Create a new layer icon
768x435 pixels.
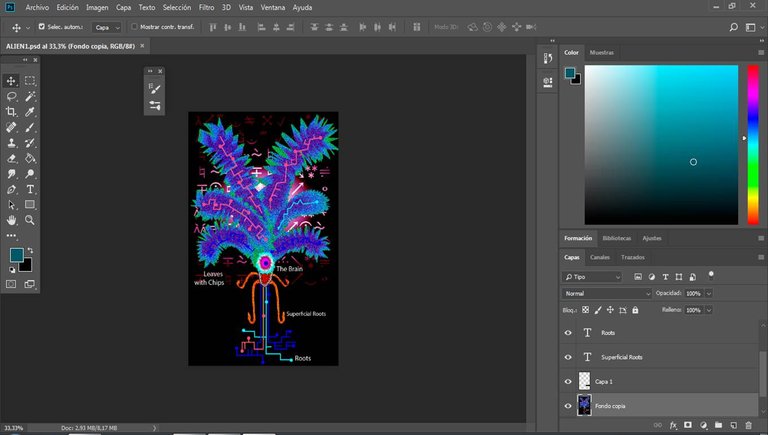pos(733,425)
